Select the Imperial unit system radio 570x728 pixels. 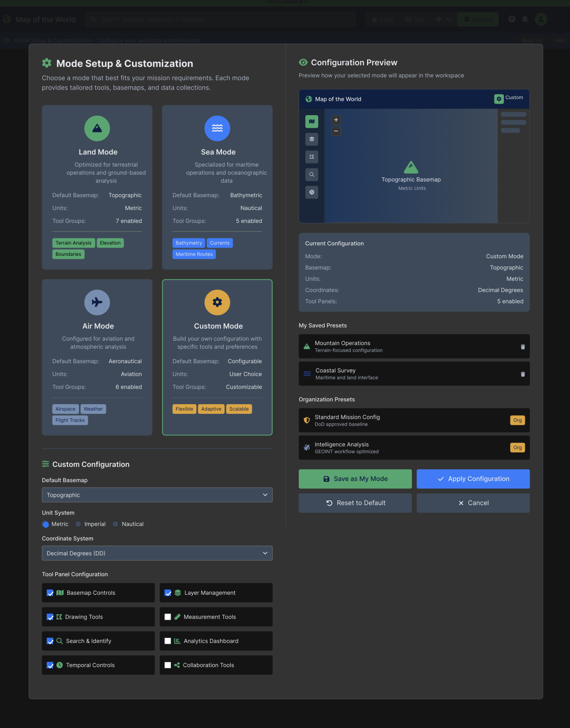(78, 524)
